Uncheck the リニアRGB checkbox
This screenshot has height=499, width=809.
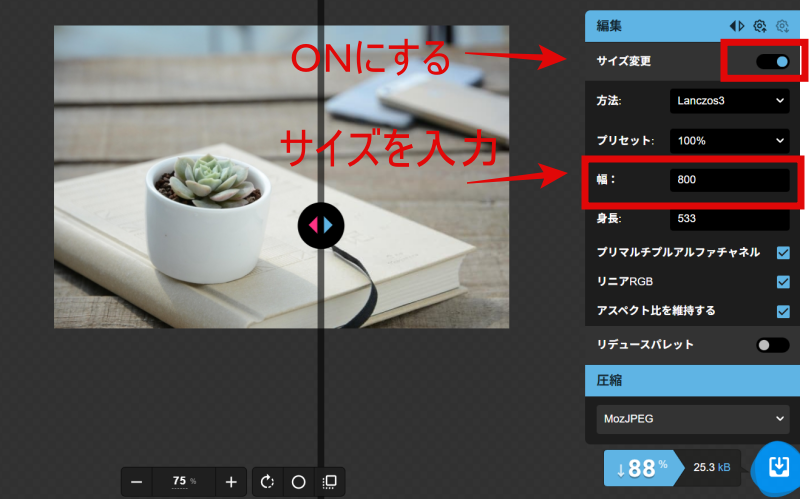pos(783,282)
